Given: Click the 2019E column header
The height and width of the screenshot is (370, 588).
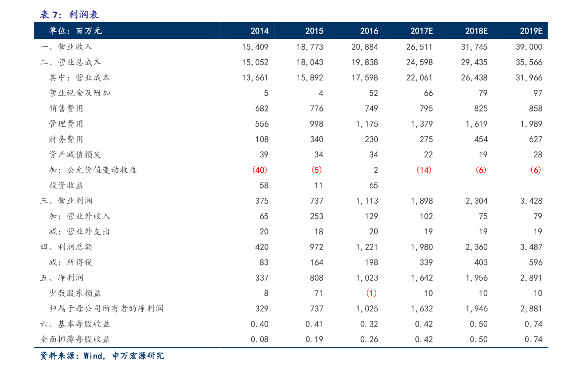Looking at the screenshot, I should pyautogui.click(x=531, y=31).
